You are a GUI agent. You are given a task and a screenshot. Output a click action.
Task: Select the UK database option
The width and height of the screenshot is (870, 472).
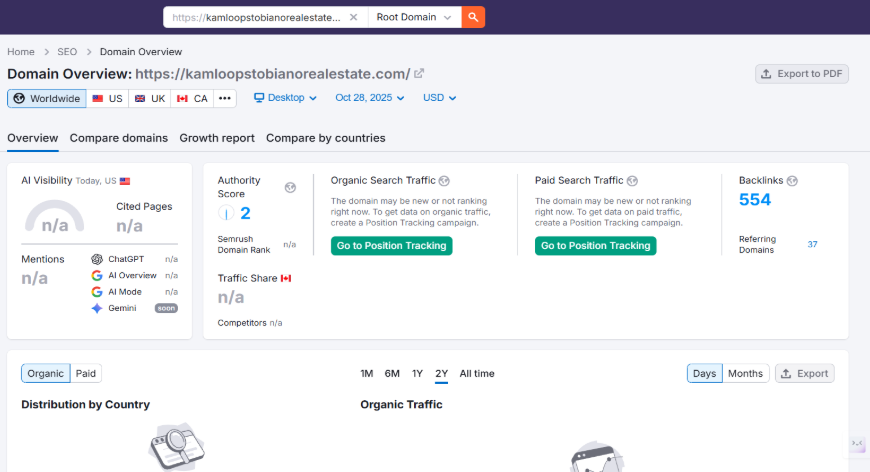click(150, 99)
